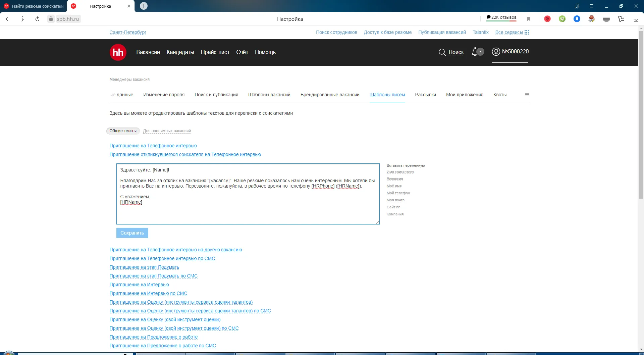The width and height of the screenshot is (644, 355).
Task: Close the Настройка tab
Action: point(129,6)
